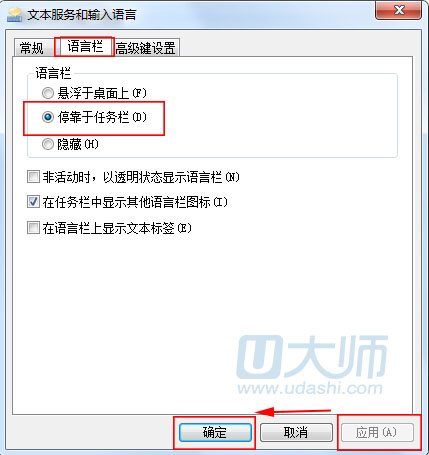
Task: Click the 应用 (A) button
Action: [377, 433]
